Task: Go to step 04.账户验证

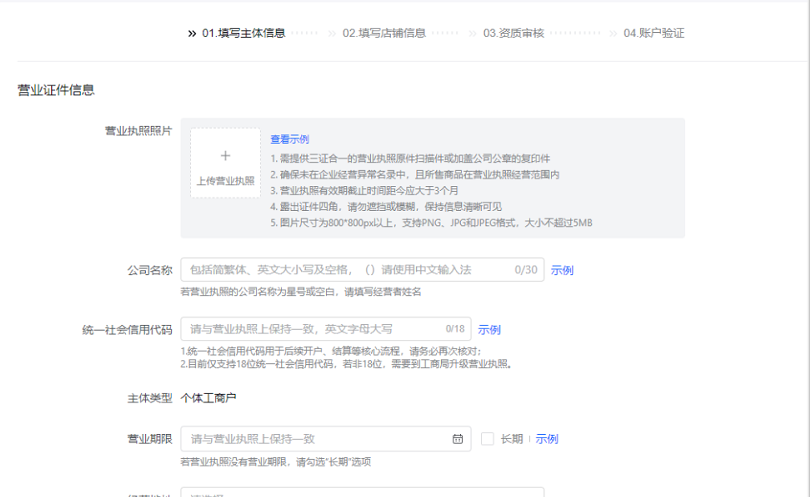Action: tap(653, 33)
